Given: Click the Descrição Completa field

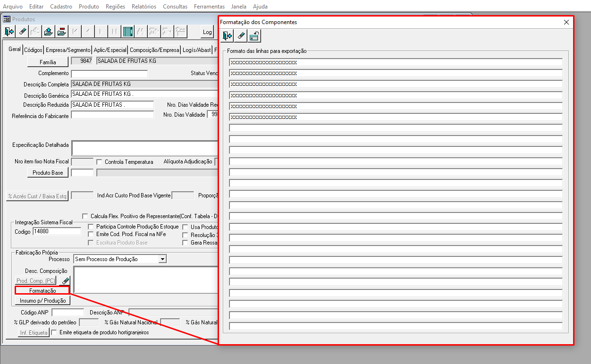Looking at the screenshot, I should (x=144, y=84).
